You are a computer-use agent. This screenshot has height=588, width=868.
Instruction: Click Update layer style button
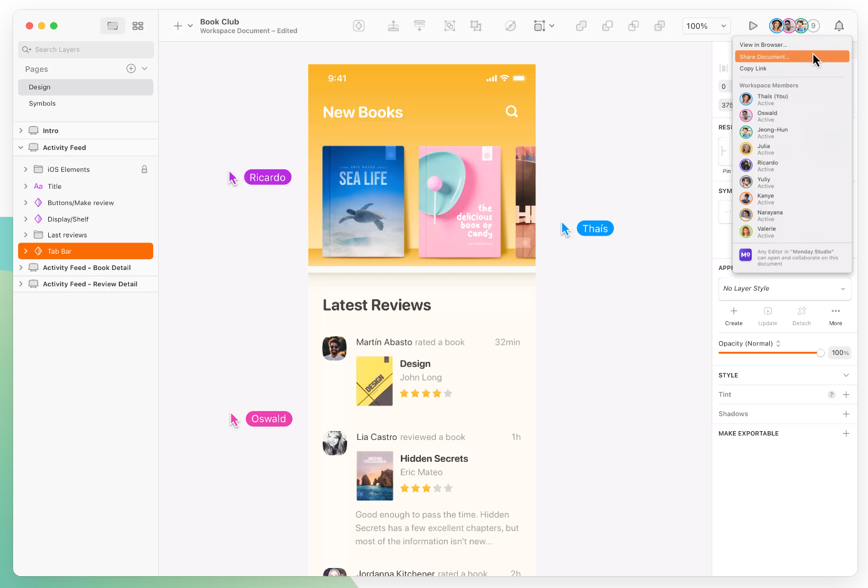point(768,316)
